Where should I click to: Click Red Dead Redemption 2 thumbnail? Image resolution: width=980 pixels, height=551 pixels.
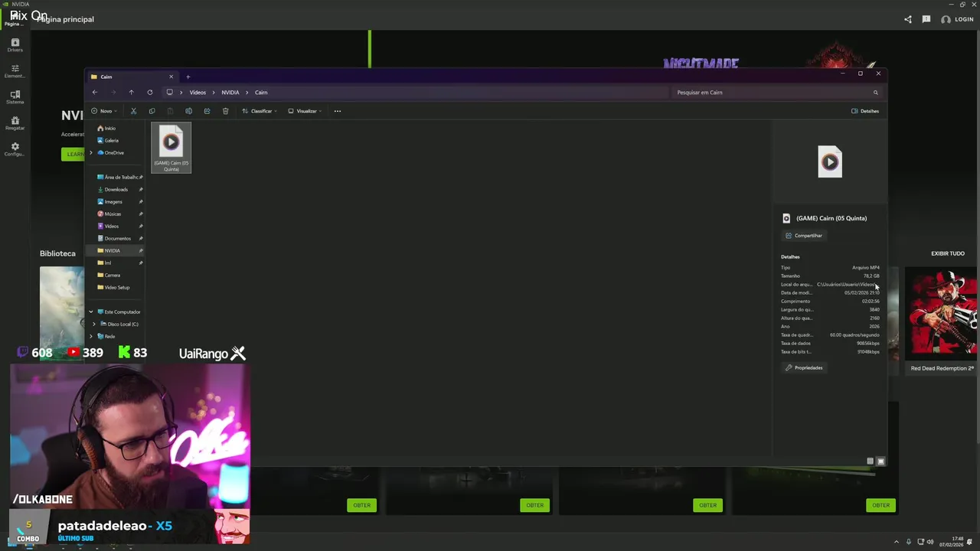942,313
